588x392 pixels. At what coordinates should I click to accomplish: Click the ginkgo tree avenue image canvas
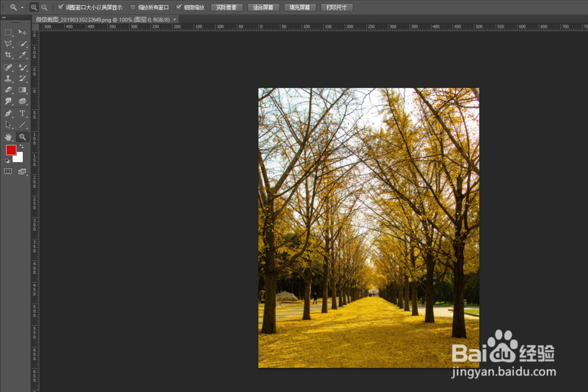369,228
